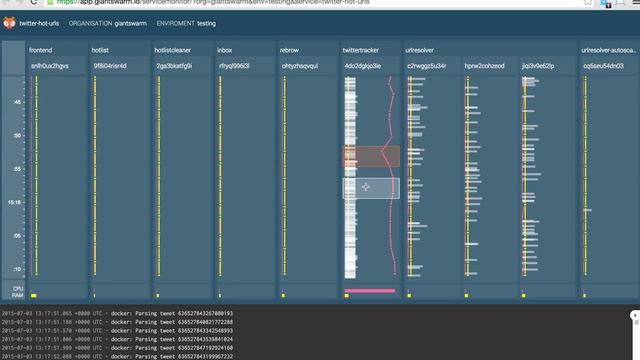Screen dimensions: 640x360
Task: Click instance hpnw2cohzeod under urlresolver
Action: [484, 66]
